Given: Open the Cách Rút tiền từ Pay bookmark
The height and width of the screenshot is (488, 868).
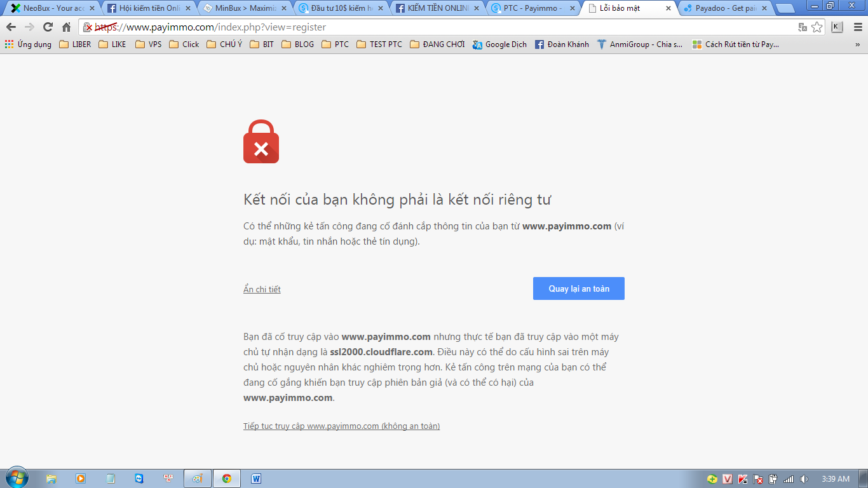Looking at the screenshot, I should pyautogui.click(x=736, y=44).
